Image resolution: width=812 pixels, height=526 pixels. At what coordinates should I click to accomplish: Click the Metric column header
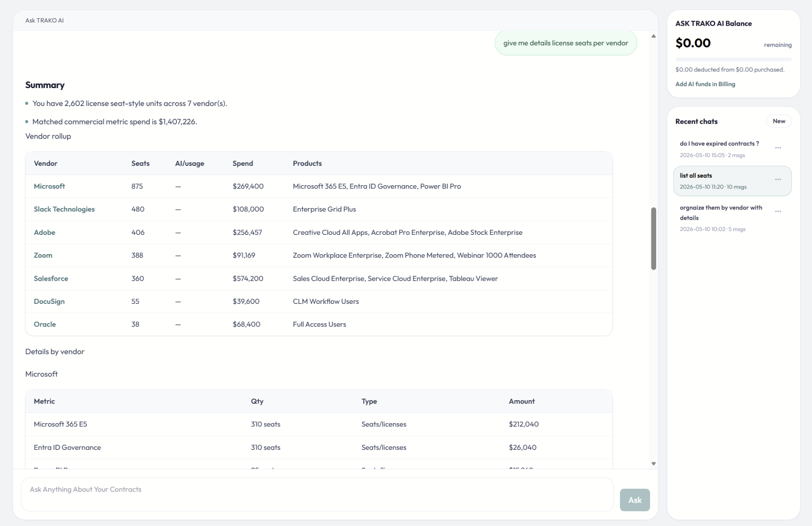[x=44, y=401]
